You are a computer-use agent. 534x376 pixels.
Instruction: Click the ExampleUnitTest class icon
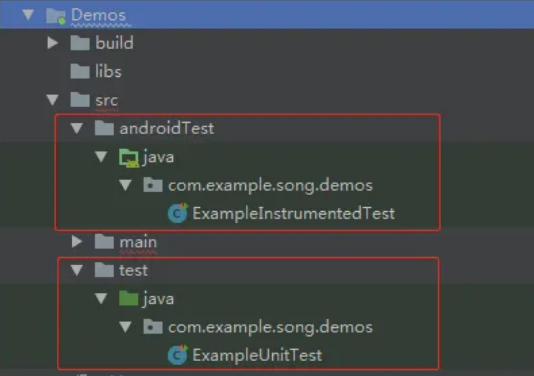[x=178, y=355]
